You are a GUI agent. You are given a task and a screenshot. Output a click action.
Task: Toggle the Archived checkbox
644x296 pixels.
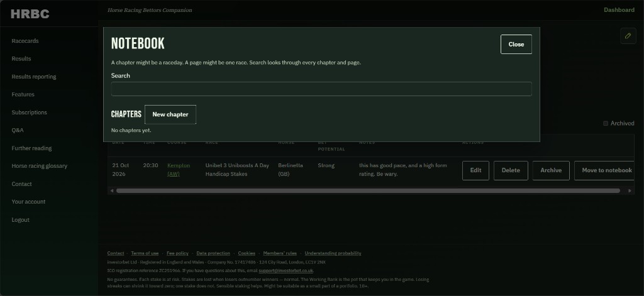click(x=606, y=123)
